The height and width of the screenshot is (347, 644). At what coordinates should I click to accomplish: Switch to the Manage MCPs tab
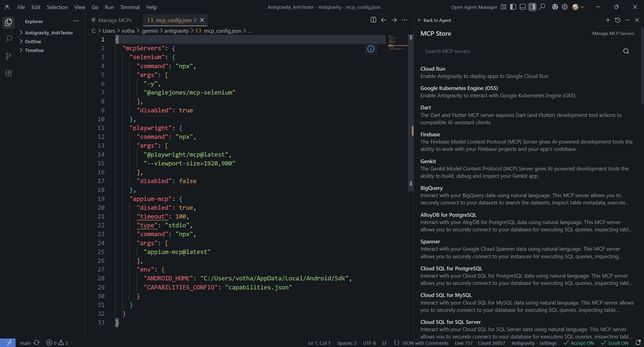(114, 20)
